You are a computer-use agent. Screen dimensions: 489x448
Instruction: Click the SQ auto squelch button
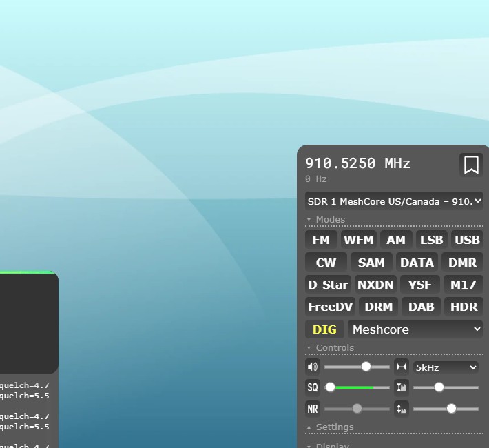click(x=313, y=387)
